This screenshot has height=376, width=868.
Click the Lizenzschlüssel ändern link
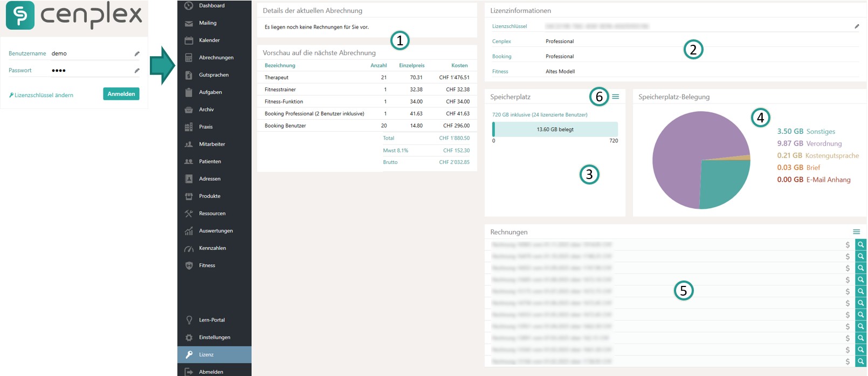click(44, 95)
